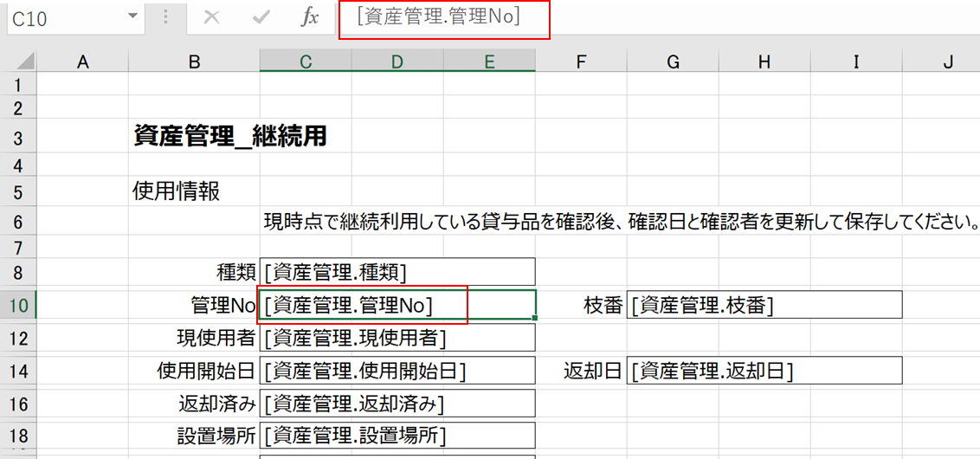Select column H header

pos(765,61)
